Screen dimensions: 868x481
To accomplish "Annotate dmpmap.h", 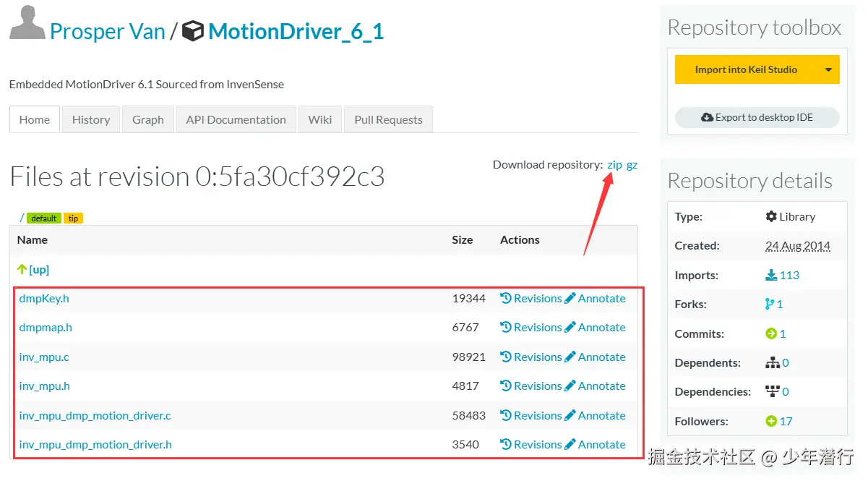I will pos(596,327).
